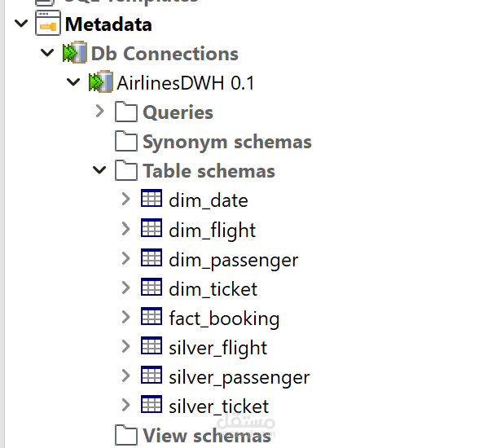Screen dimensions: 492x448
Task: Click the Metadata node icon
Action: [49, 24]
